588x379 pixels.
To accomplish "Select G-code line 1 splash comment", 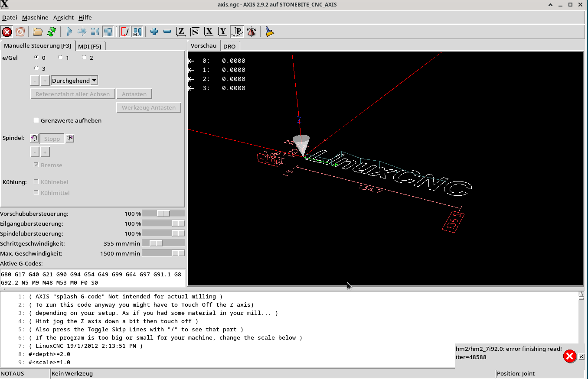I will [126, 296].
